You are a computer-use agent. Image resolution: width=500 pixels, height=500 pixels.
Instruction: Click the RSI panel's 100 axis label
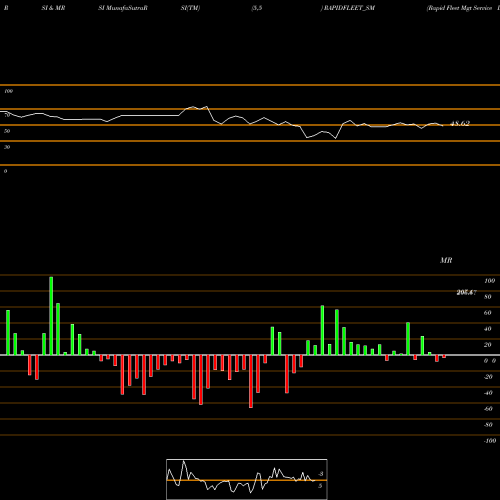tap(8, 91)
